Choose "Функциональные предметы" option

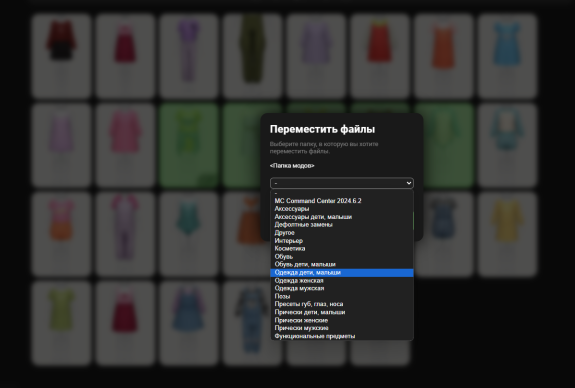[x=342, y=336]
